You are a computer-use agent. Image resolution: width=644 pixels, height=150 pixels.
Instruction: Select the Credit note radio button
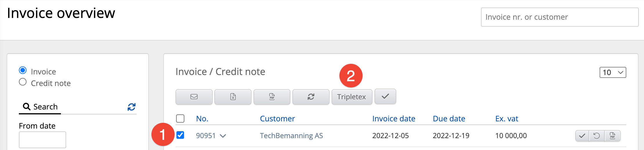pos(23,82)
